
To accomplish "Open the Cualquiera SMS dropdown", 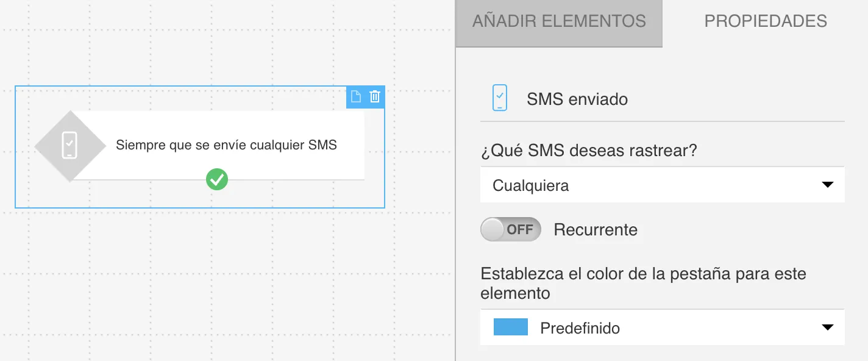I will [x=663, y=185].
